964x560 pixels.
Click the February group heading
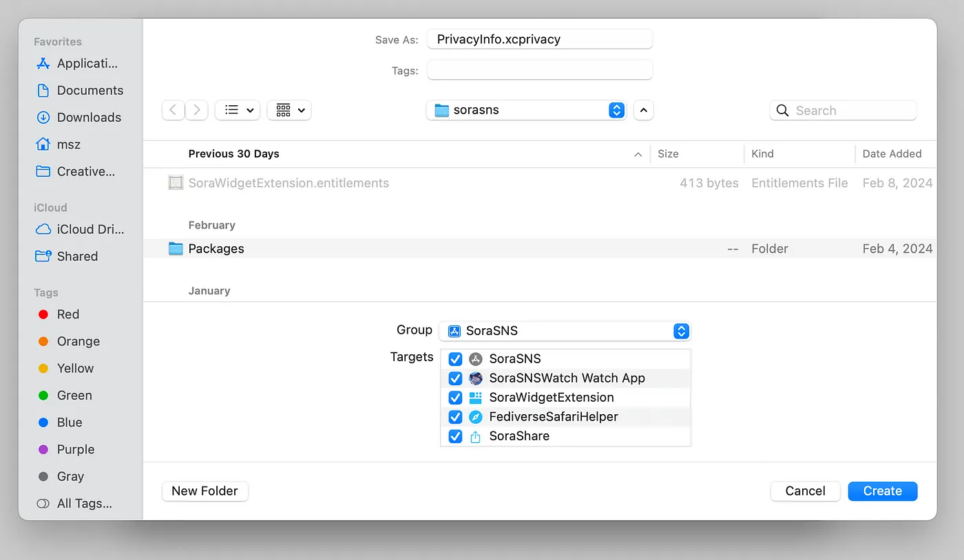click(211, 225)
